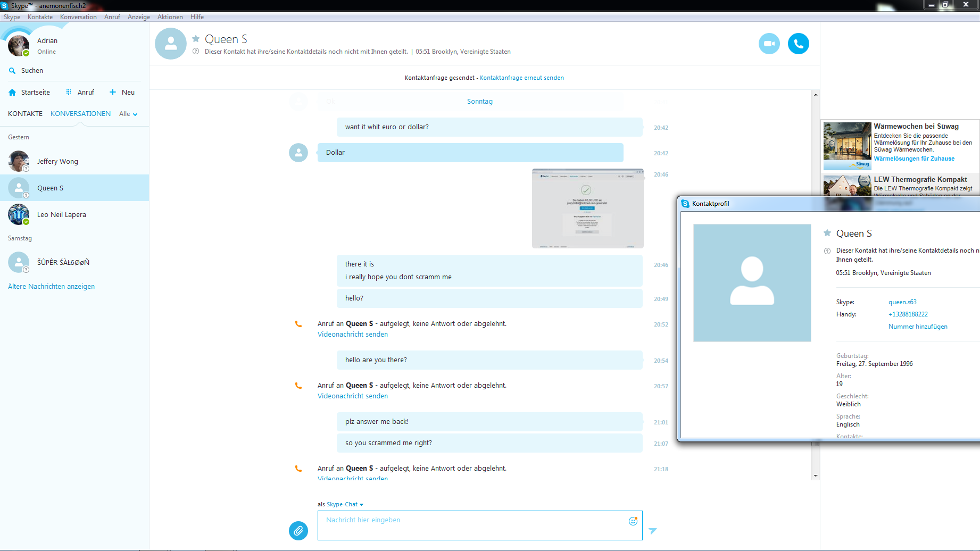The height and width of the screenshot is (551, 980).
Task: Open the Anruf dial pad icon
Action: click(x=69, y=93)
